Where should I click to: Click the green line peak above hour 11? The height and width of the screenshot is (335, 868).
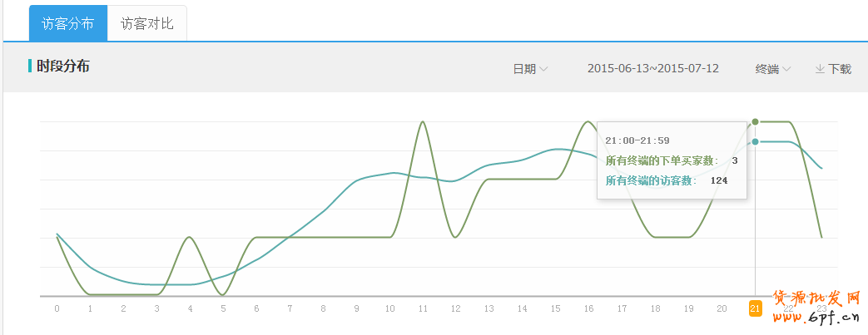[x=423, y=122]
